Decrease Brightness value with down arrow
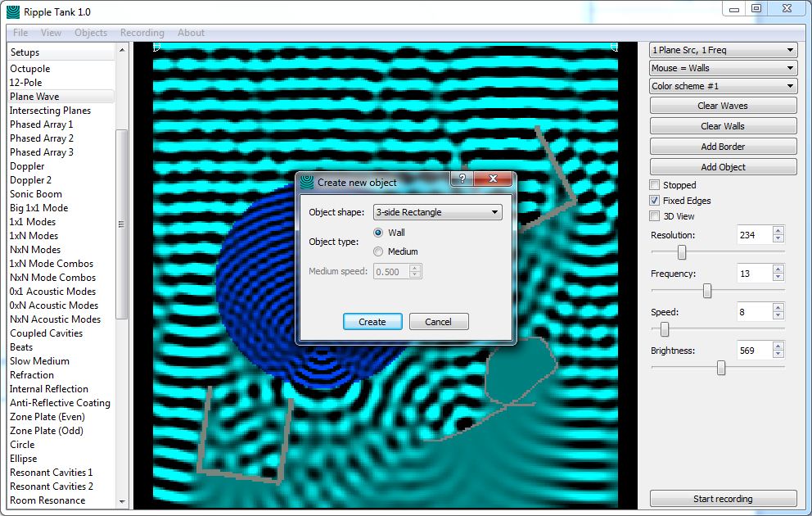 click(778, 355)
